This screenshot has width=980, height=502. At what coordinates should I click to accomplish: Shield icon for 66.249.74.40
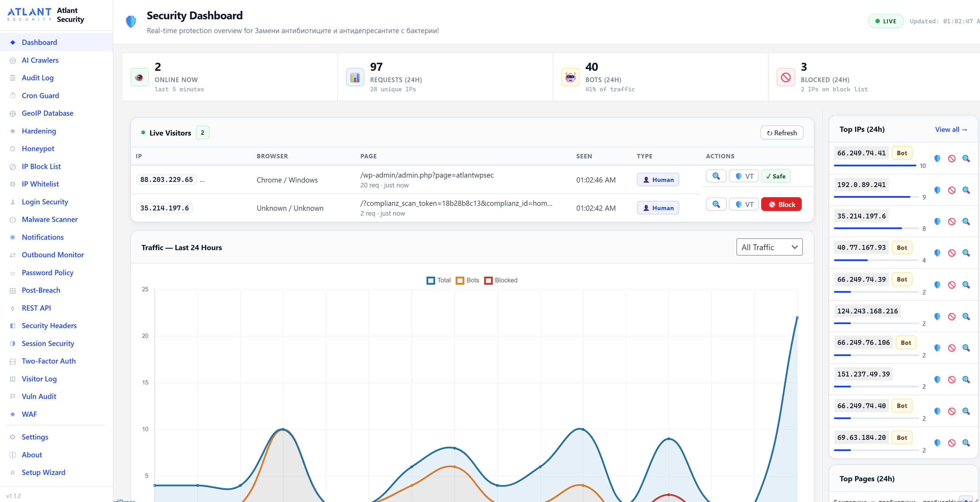(x=937, y=411)
